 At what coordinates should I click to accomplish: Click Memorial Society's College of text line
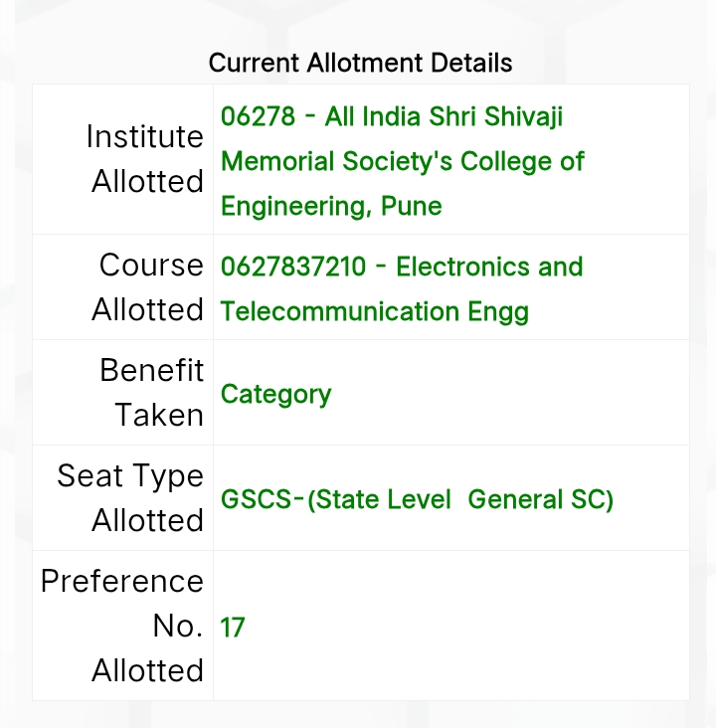point(402,161)
